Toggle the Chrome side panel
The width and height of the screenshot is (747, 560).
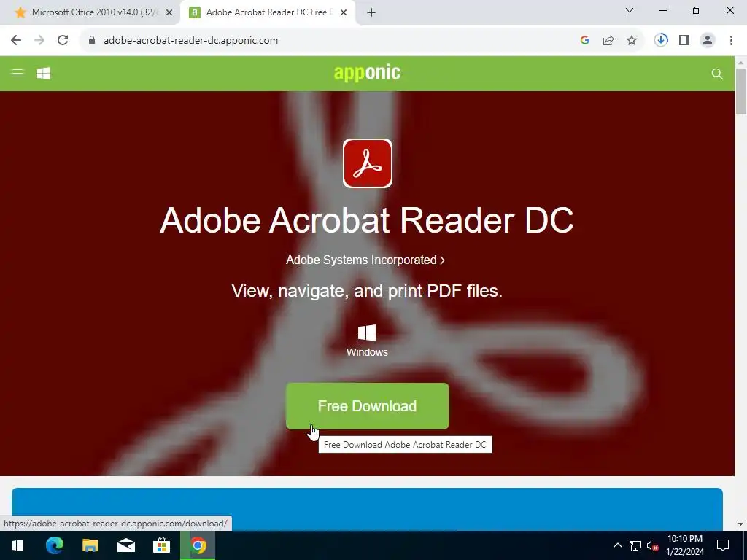(684, 41)
